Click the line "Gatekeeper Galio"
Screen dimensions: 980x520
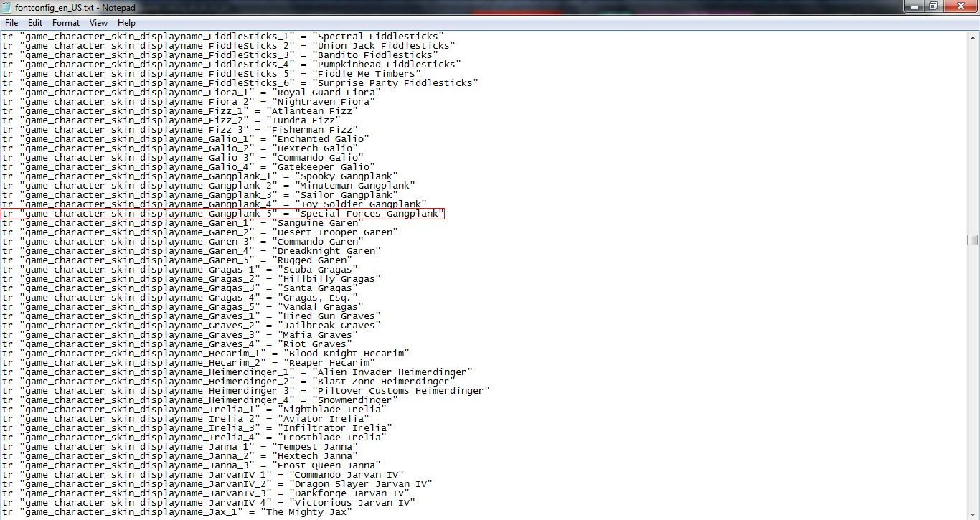tap(189, 166)
